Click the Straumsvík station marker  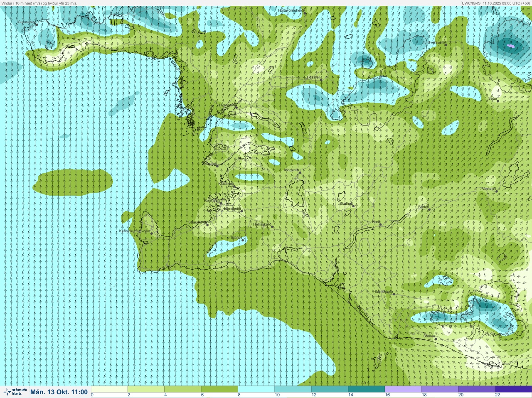[x=207, y=225]
